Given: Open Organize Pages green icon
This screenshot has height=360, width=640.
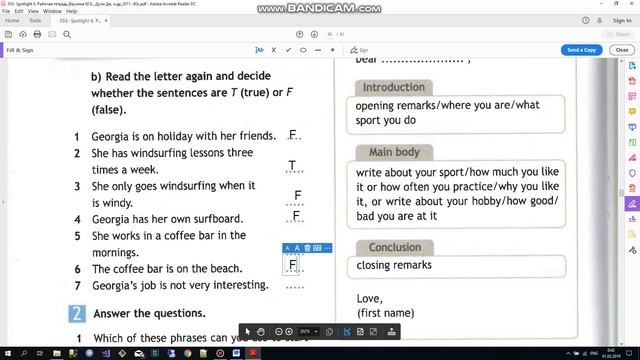Looking at the screenshot, I should (632, 142).
